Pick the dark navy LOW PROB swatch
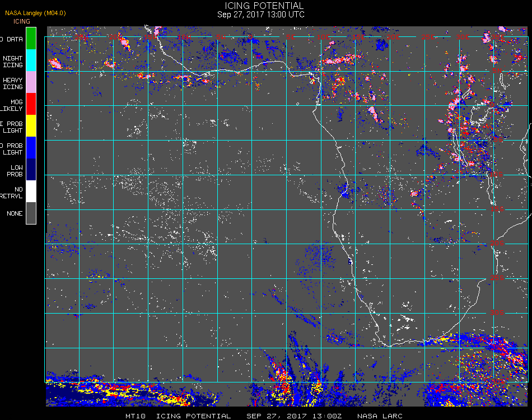This screenshot has width=532, height=420. [31, 170]
